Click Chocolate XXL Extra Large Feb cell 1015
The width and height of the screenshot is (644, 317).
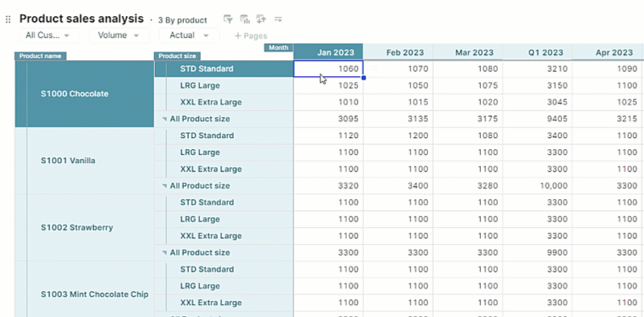coord(398,102)
